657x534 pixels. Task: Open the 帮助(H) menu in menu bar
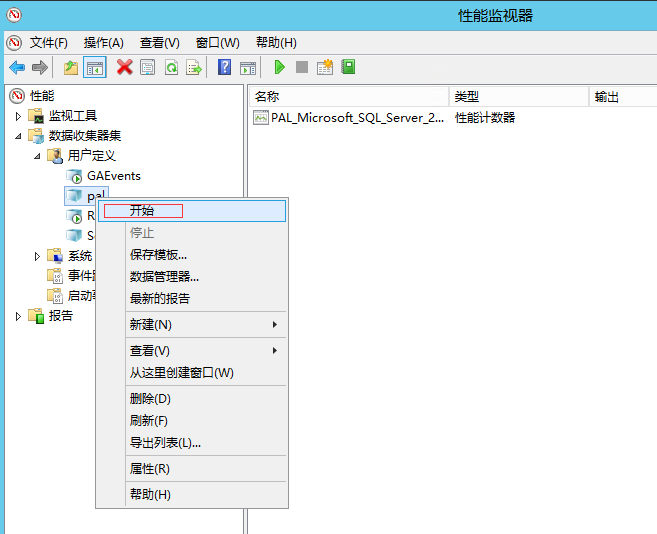(x=276, y=42)
